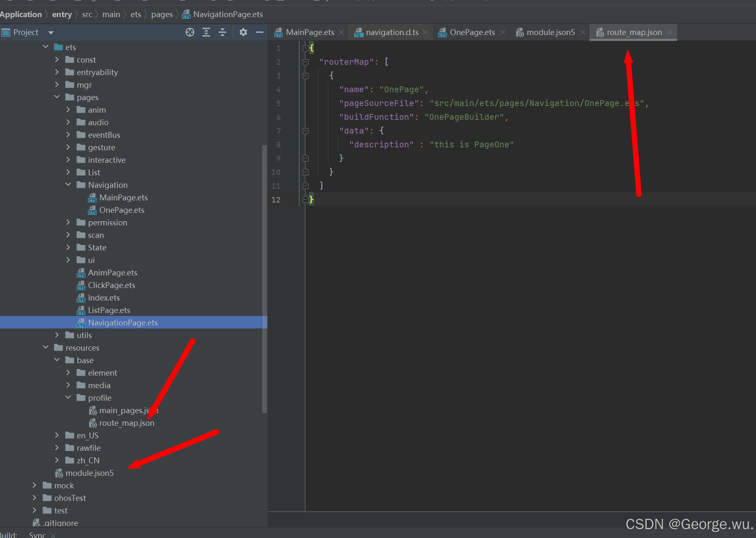Collapse the Navigation folder
This screenshot has height=538, width=756.
(68, 184)
